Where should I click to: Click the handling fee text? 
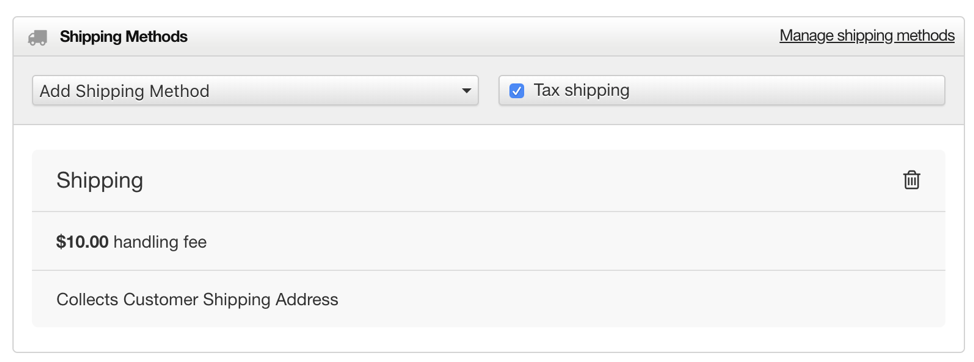point(160,242)
